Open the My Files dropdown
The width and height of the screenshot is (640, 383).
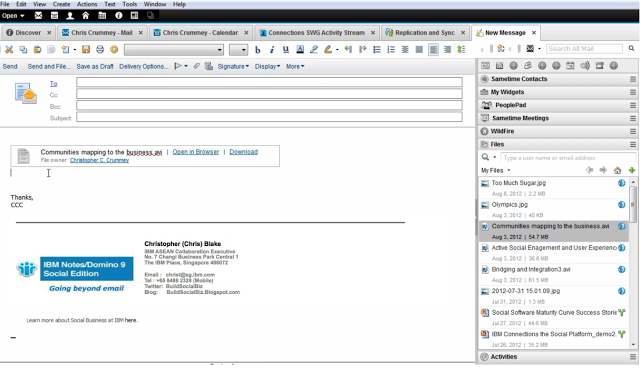[x=496, y=170]
